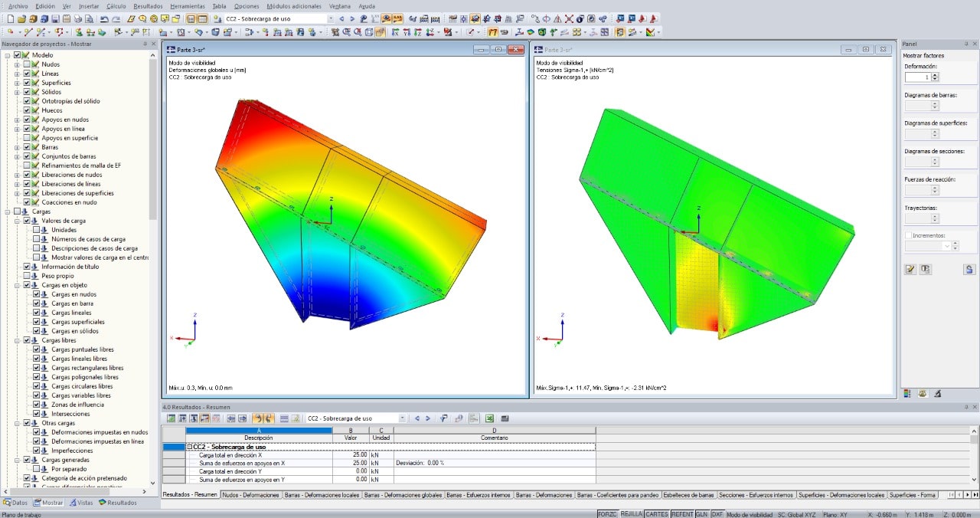Viewport: 980px width, 518px height.
Task: Toggle the CARTES status bar button
Action: coord(656,514)
